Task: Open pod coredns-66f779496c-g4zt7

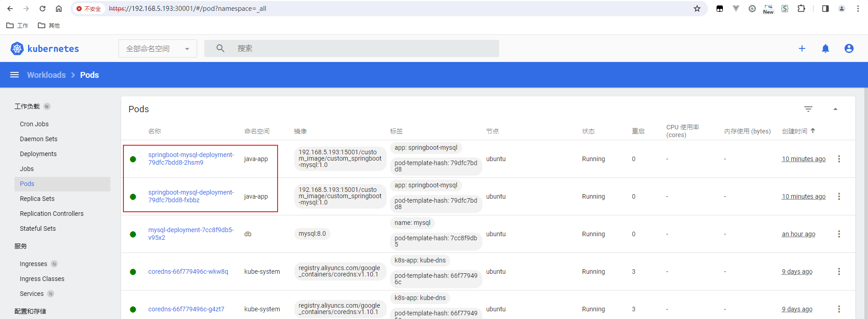Action: 186,309
